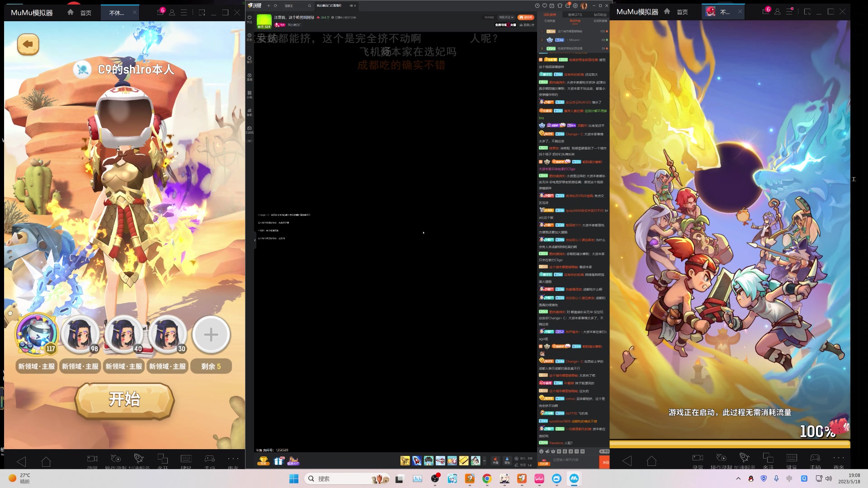Click the Windows Start button

pyautogui.click(x=294, y=479)
